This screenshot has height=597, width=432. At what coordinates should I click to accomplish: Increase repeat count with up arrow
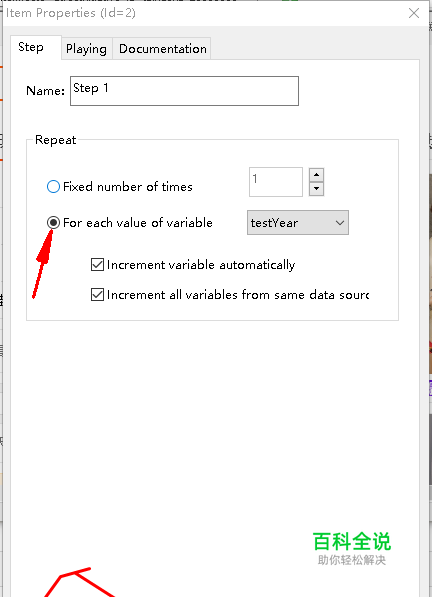[x=316, y=175]
